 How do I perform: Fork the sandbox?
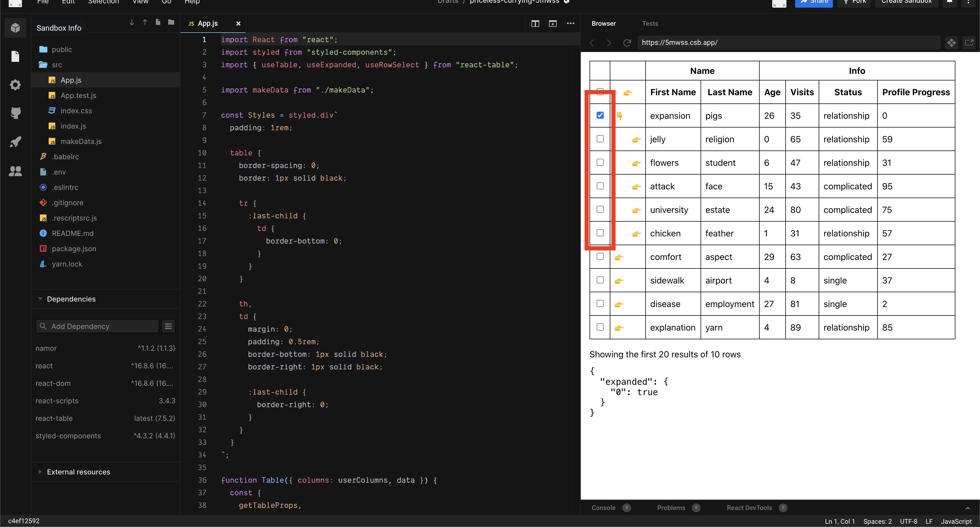(x=854, y=2)
